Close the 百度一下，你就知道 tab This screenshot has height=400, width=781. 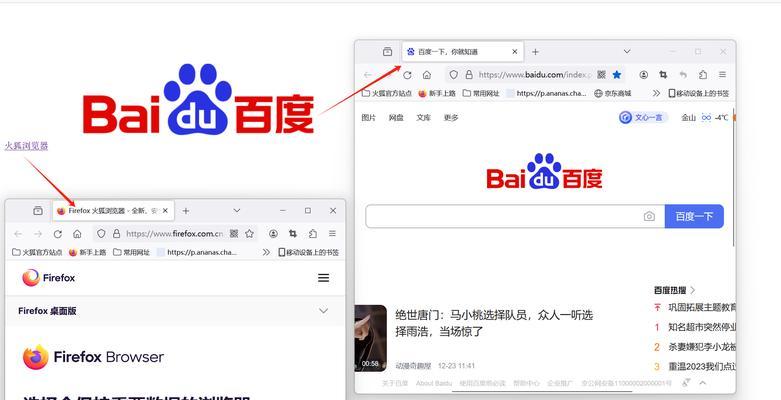515,51
